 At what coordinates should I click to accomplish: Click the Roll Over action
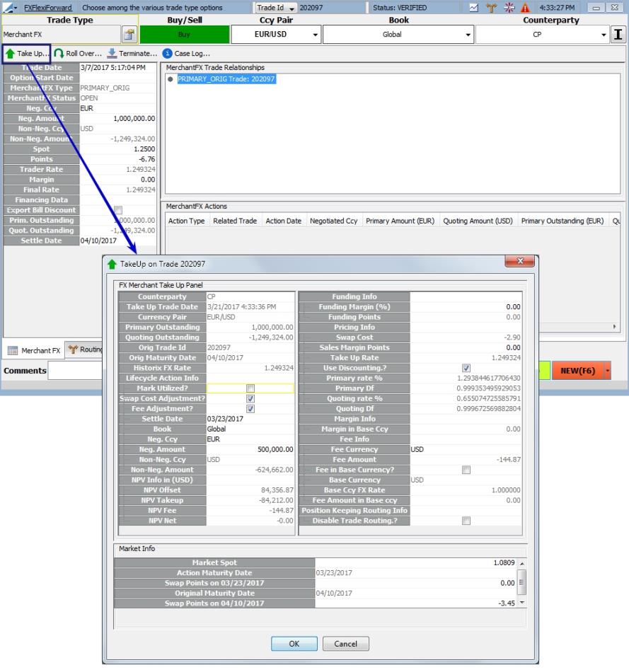(78, 54)
